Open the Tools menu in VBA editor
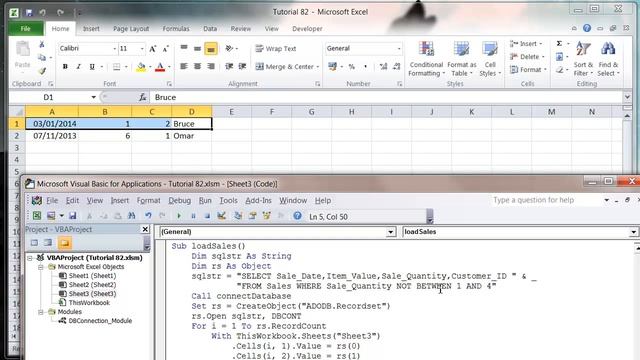Image resolution: width=640 pixels, height=360 pixels. point(228,200)
